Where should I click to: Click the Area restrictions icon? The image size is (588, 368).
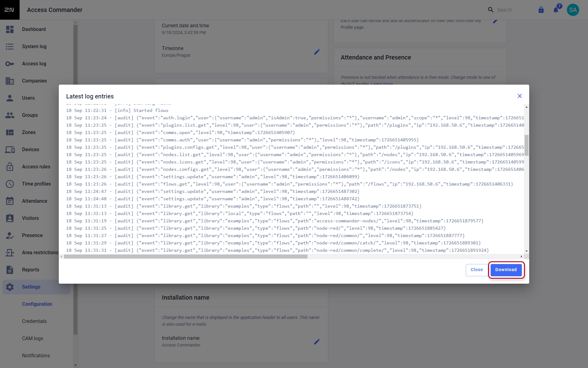(10, 253)
